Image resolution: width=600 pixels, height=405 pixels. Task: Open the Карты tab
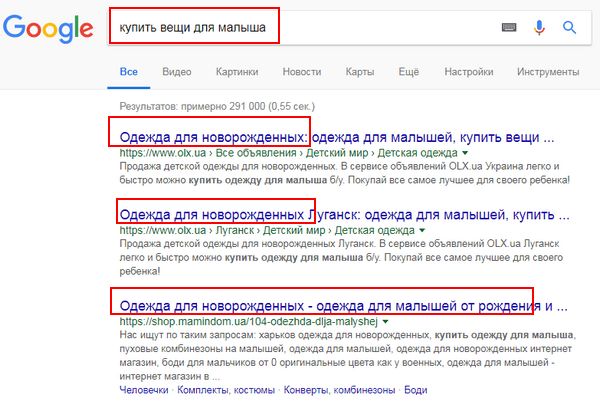pyautogui.click(x=360, y=72)
